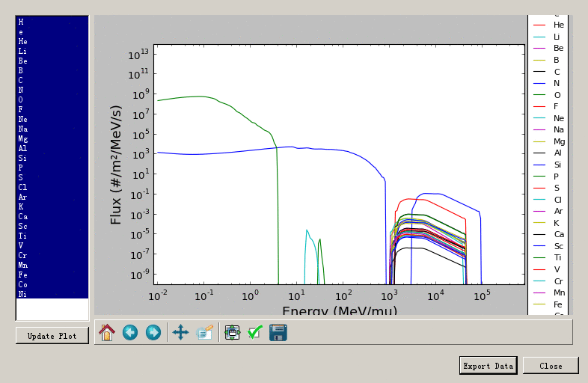Image resolution: width=588 pixels, height=383 pixels.
Task: Activate the Pan axes tool
Action: point(180,332)
